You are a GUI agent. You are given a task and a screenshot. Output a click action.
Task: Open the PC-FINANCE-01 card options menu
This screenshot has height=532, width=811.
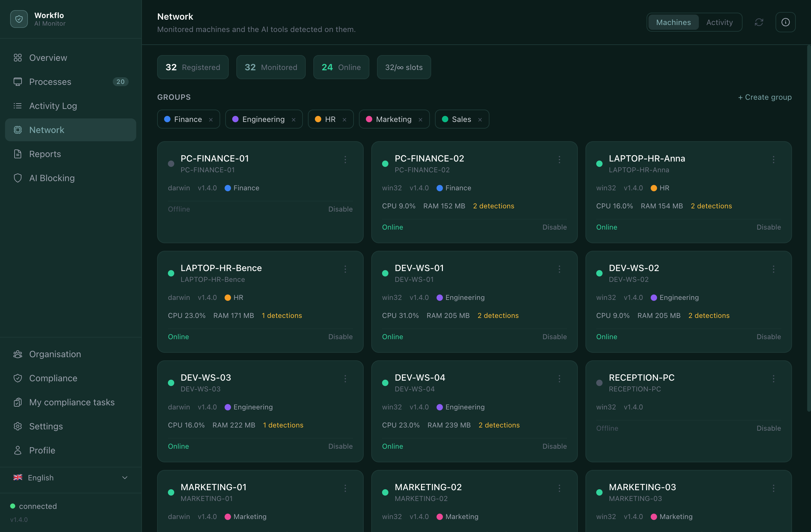[x=345, y=159]
